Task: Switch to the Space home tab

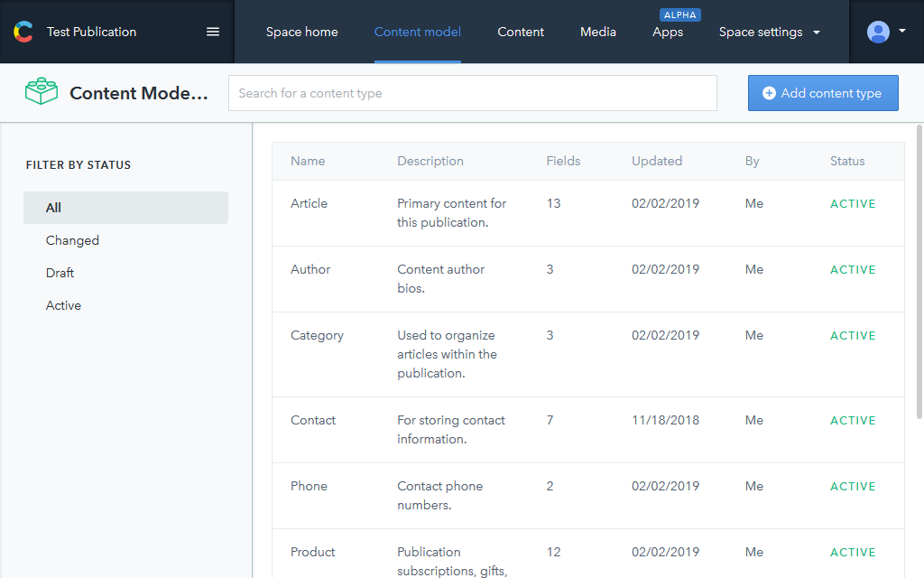Action: click(301, 32)
